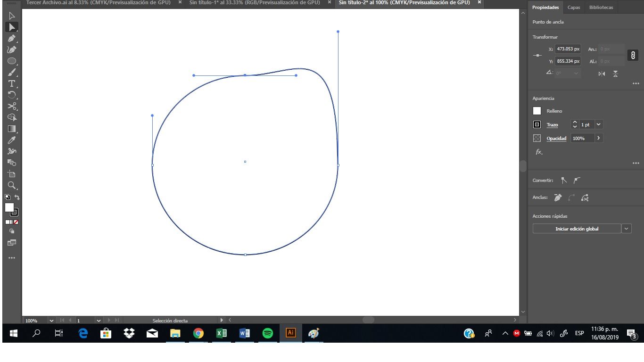Open drawing mode options

pos(12,231)
